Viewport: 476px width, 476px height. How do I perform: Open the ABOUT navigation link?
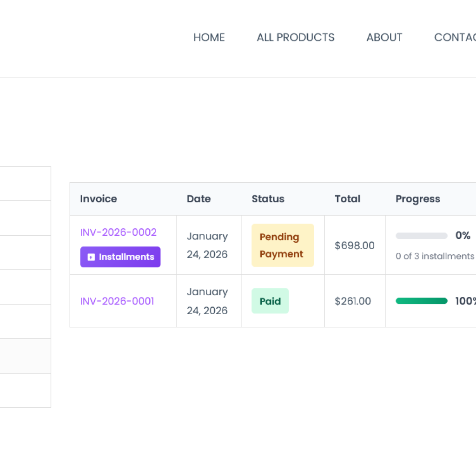pos(384,37)
